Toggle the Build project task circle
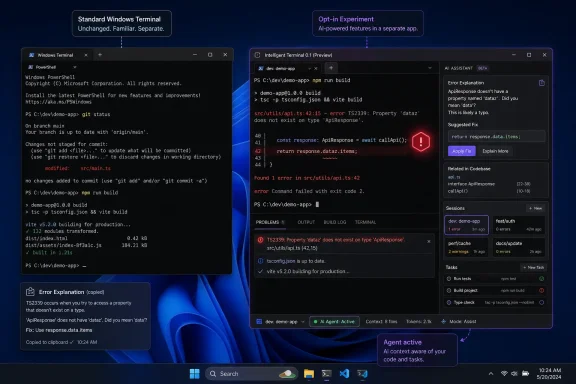 tap(449, 291)
